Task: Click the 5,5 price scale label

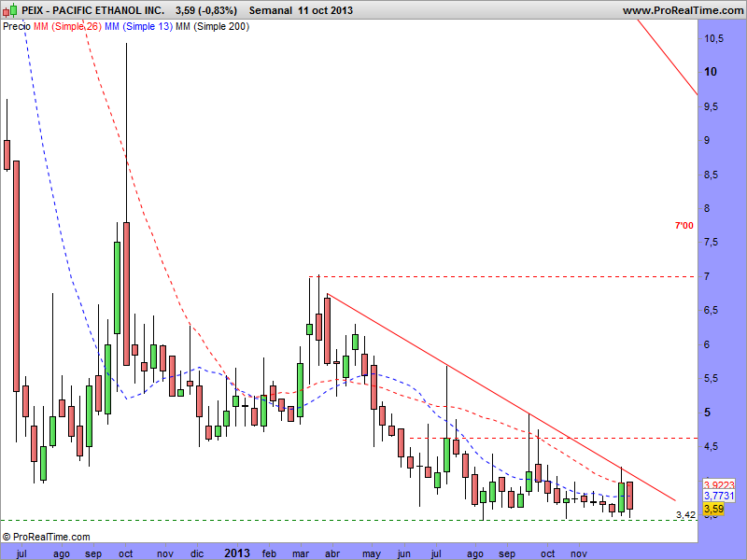Action: coord(712,379)
